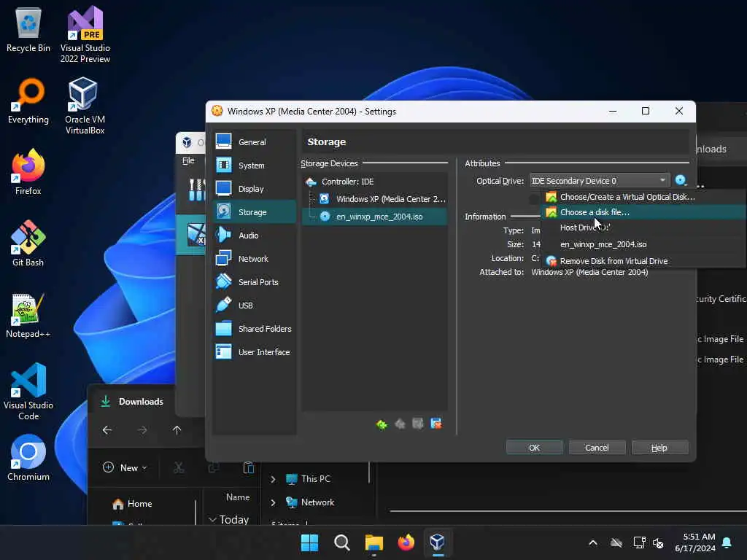Choose Remove Disk from Virtual Drive
The image size is (747, 560).
645,261
